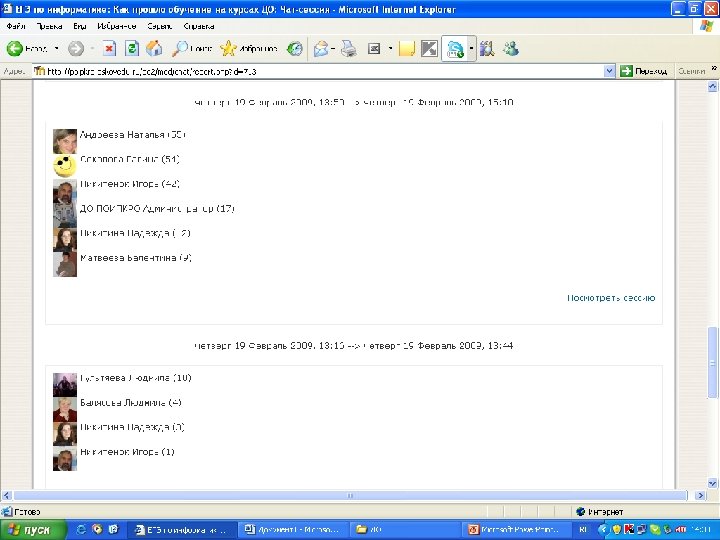Switch to the Документ1 Microsoft Word taskbar button

(294, 529)
